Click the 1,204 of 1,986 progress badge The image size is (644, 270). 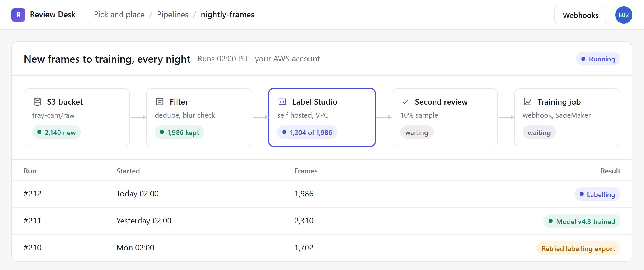coord(307,132)
